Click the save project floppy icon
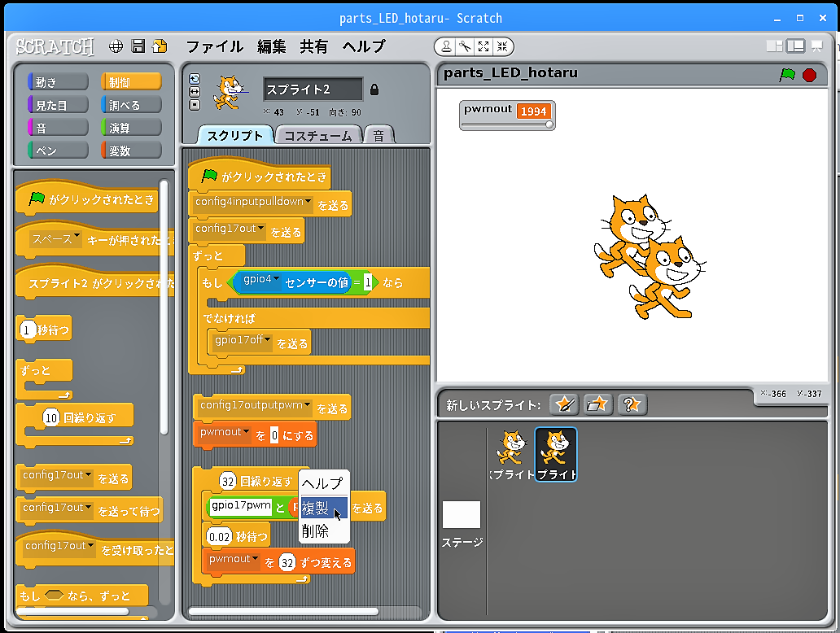Screen dimensions: 840x633 138,46
